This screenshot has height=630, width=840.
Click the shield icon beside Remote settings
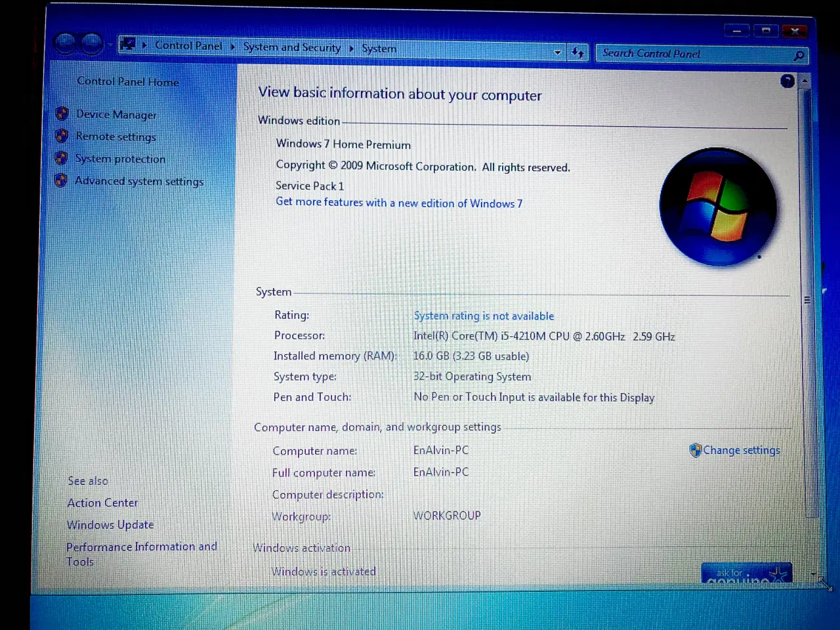62,136
